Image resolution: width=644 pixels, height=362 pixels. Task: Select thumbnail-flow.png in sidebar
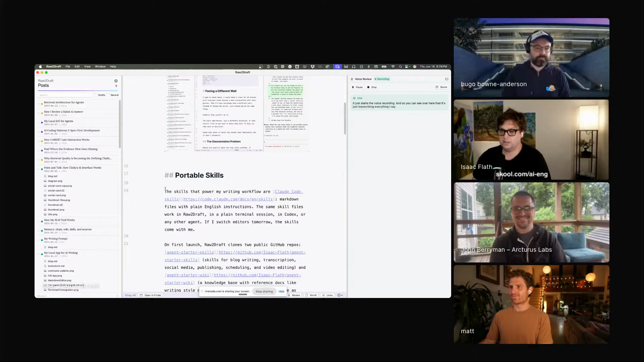click(x=59, y=200)
